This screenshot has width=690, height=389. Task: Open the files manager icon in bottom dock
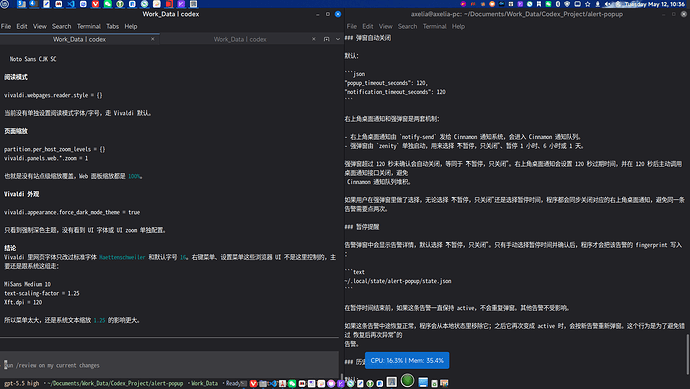tap(263, 384)
